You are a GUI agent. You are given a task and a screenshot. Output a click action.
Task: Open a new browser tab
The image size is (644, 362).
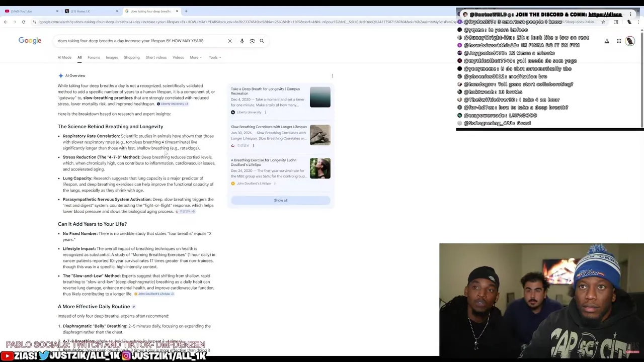[x=186, y=11]
